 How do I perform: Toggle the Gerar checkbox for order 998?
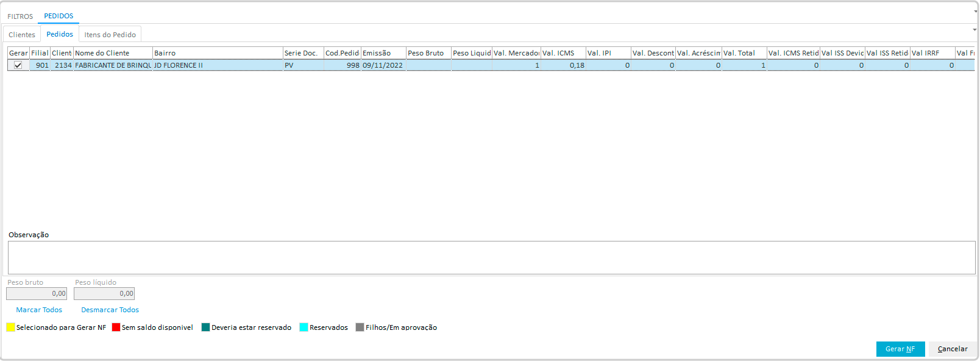18,65
